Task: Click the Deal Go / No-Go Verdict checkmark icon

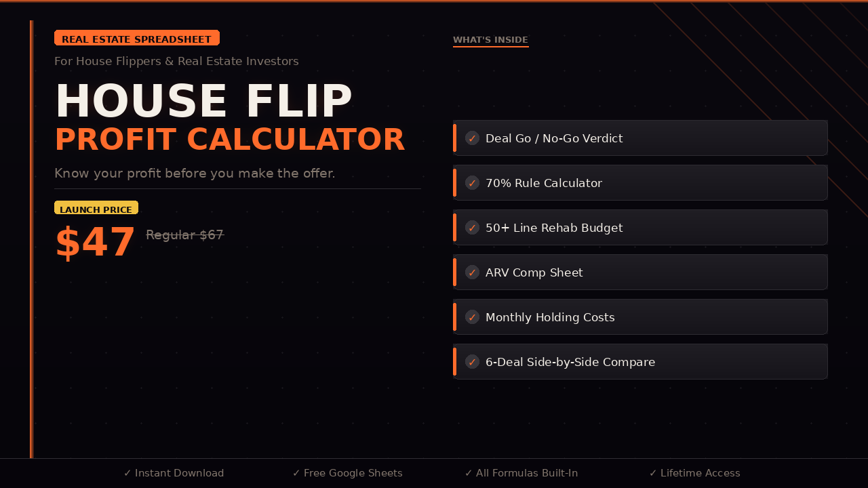Action: (x=472, y=138)
